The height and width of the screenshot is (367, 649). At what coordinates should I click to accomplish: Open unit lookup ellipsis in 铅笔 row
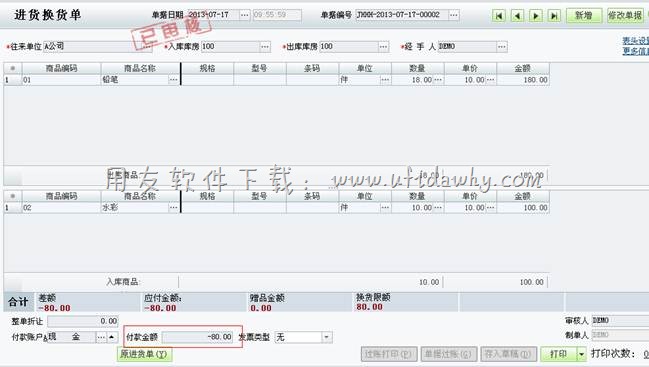[385, 79]
